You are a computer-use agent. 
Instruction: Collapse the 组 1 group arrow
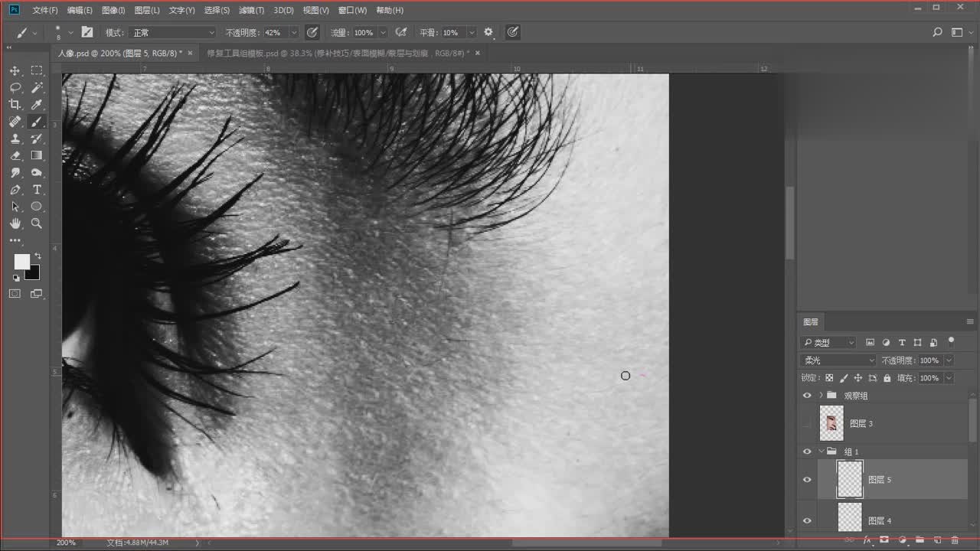tap(821, 452)
